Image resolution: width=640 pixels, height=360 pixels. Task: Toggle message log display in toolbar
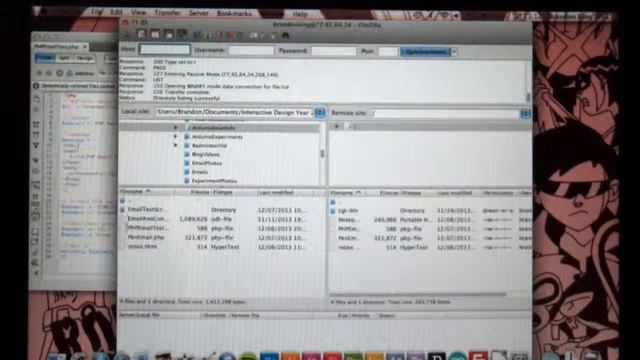pyautogui.click(x=142, y=35)
